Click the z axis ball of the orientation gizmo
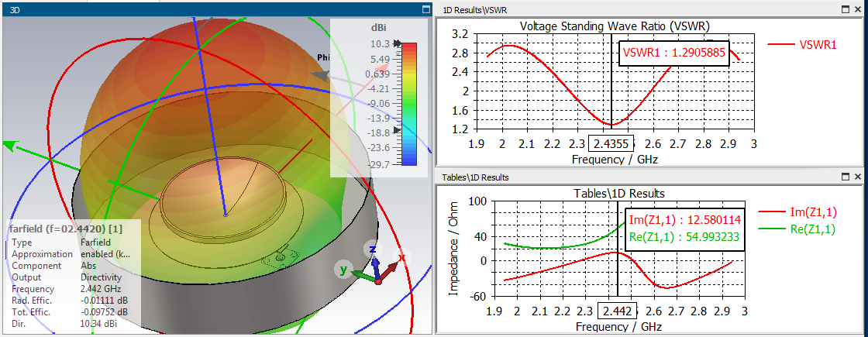 pos(373,249)
